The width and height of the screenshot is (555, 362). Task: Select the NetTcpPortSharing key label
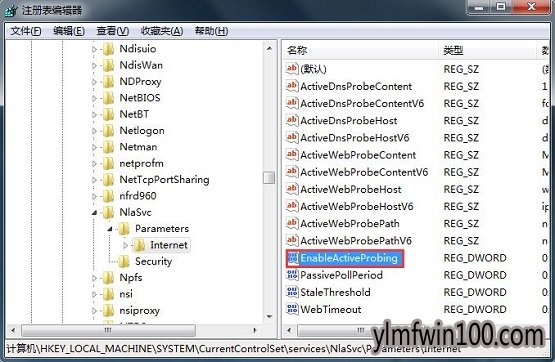[x=164, y=180]
